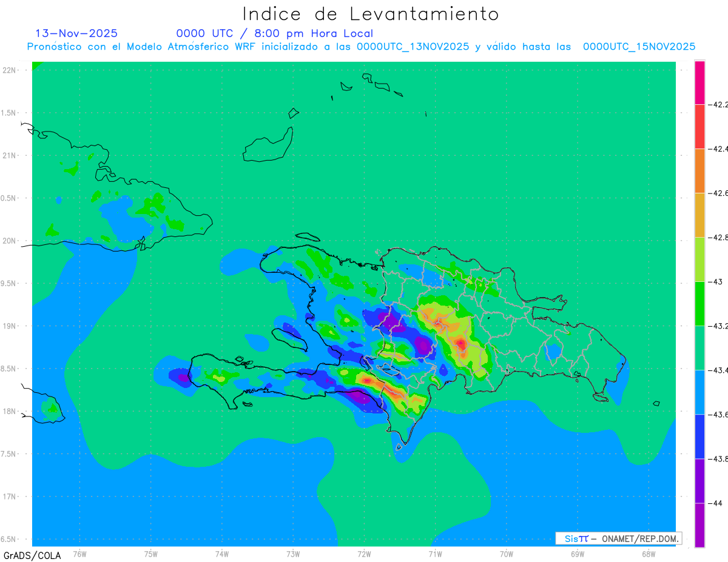The width and height of the screenshot is (728, 562).
Task: Click the legend value '-42.8'
Action: 719,237
